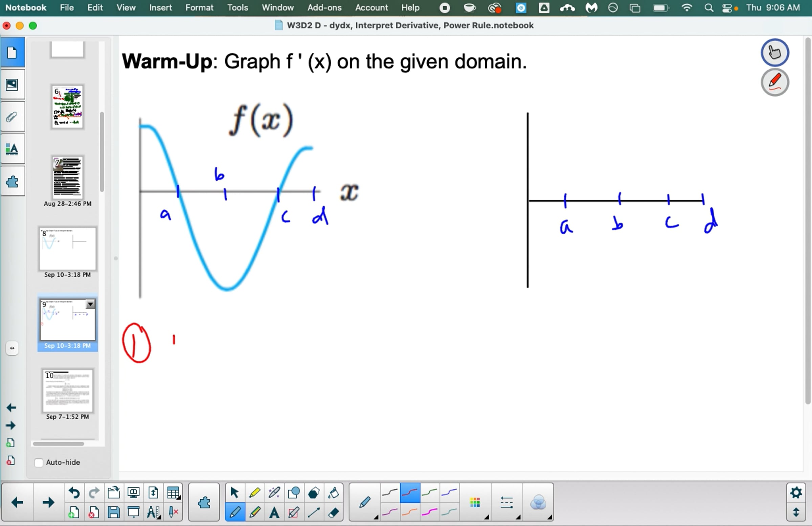This screenshot has height=526, width=812.
Task: Click the Undo arrow
Action: coord(74,493)
